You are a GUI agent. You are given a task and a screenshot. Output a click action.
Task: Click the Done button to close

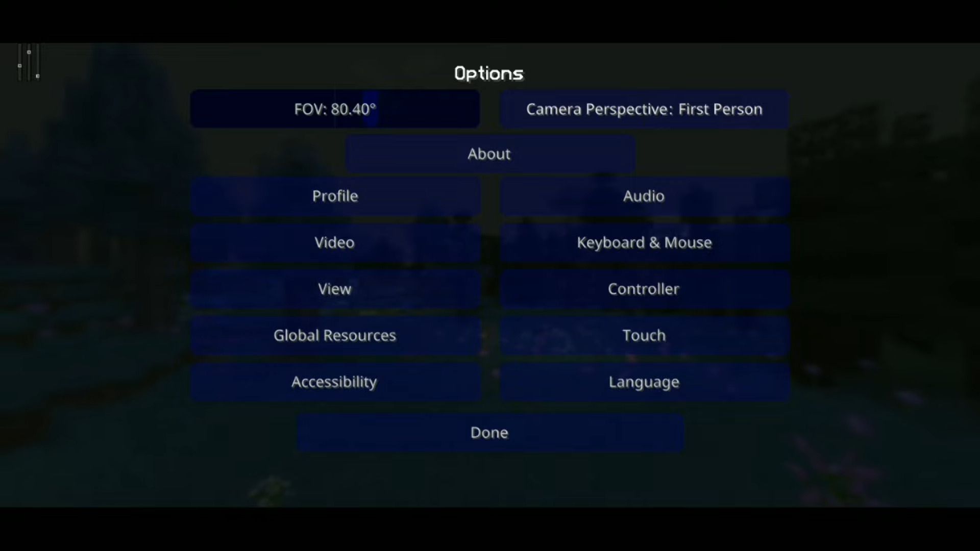point(490,432)
